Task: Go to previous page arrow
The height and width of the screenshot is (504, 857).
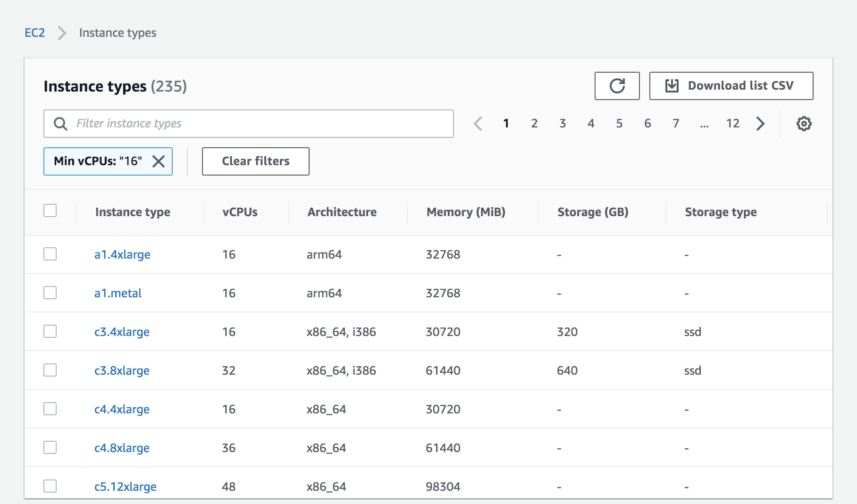Action: pyautogui.click(x=478, y=124)
